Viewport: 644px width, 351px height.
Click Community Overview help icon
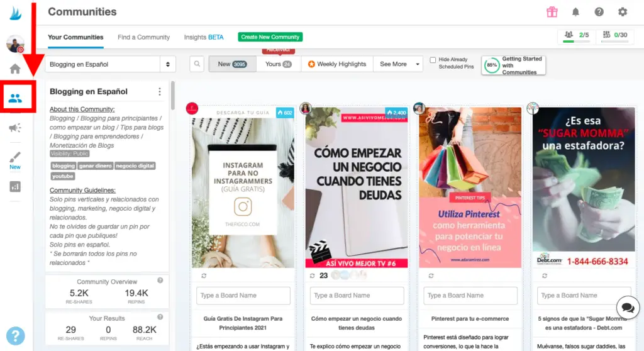pyautogui.click(x=160, y=281)
